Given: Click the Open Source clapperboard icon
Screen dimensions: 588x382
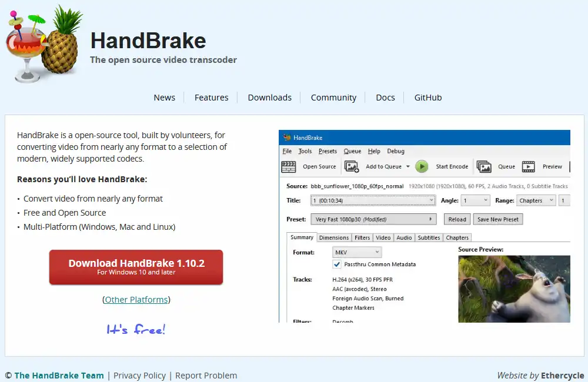Looking at the screenshot, I should tap(288, 166).
